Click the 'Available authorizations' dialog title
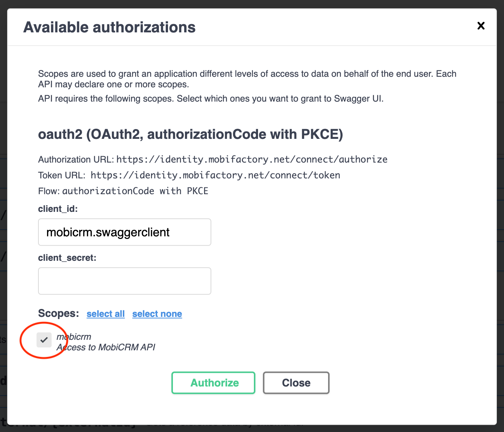 tap(109, 27)
